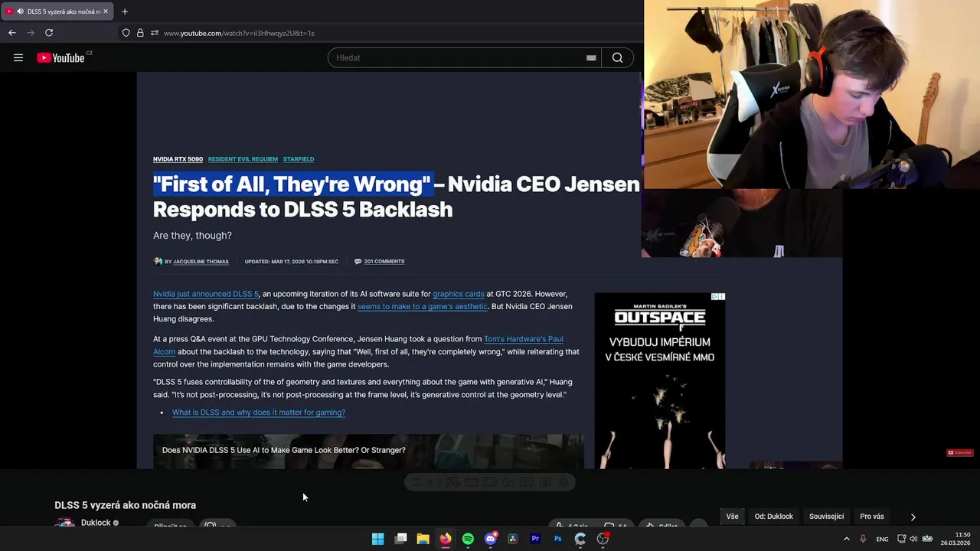The height and width of the screenshot is (551, 980).
Task: Open the site permissions icon beside the padlock
Action: click(x=155, y=33)
